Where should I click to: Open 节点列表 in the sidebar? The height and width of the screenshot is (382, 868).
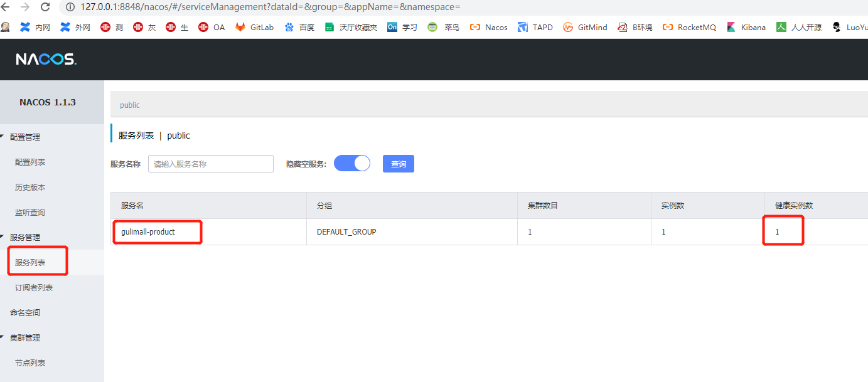(30, 363)
